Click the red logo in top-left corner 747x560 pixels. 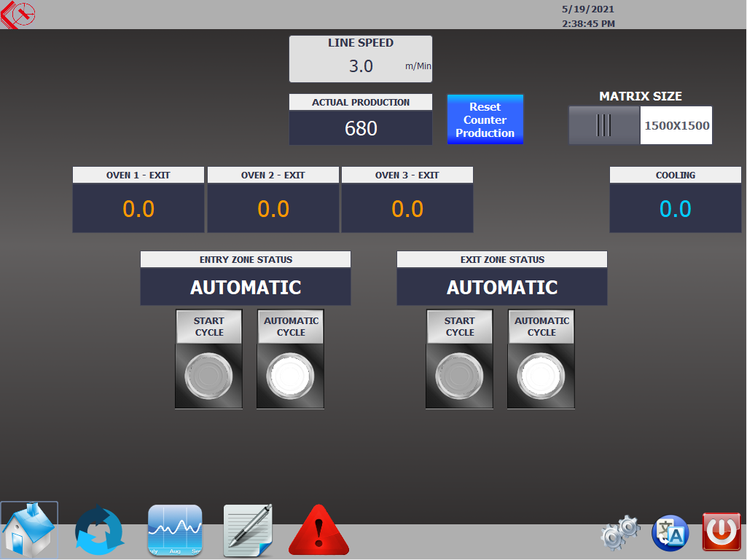(18, 15)
